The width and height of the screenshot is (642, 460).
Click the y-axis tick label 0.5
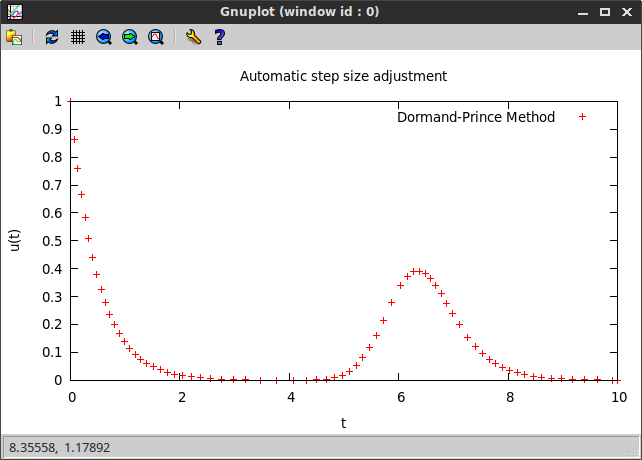point(52,241)
